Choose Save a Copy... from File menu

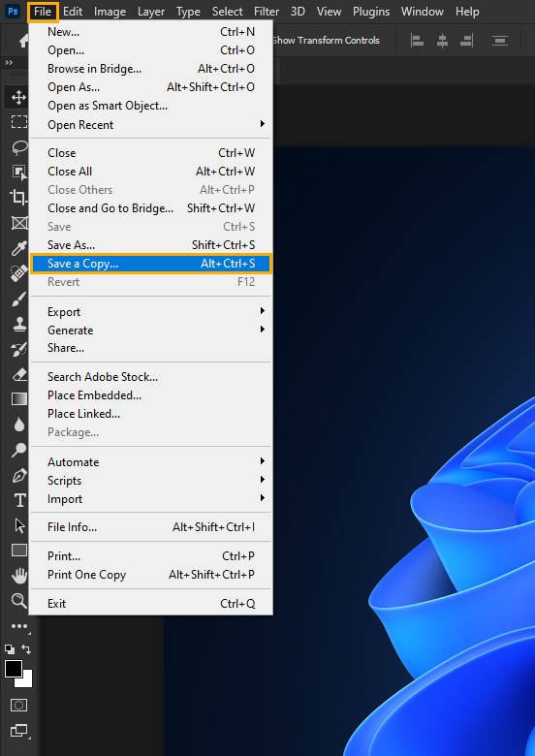click(x=151, y=264)
